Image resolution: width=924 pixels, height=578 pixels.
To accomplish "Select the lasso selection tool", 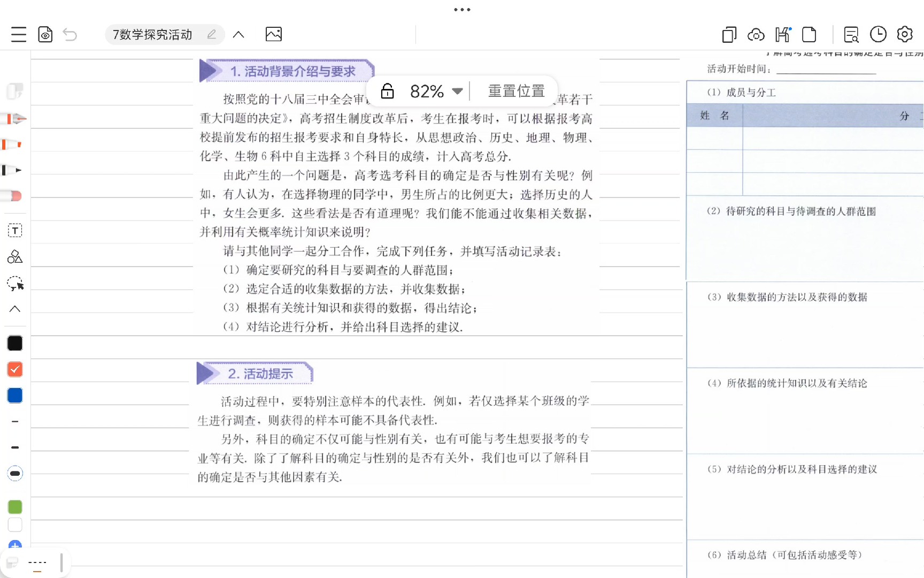I will click(15, 283).
